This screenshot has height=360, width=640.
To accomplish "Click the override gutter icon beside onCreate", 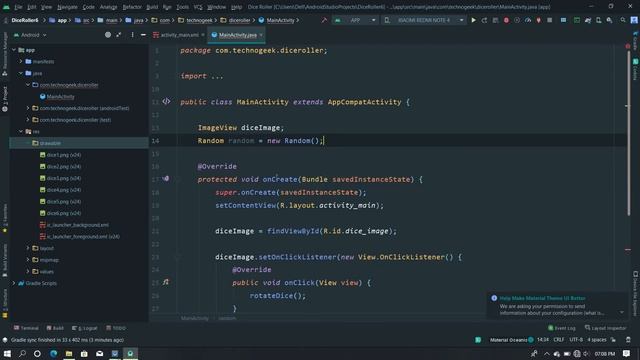I will click(x=166, y=179).
